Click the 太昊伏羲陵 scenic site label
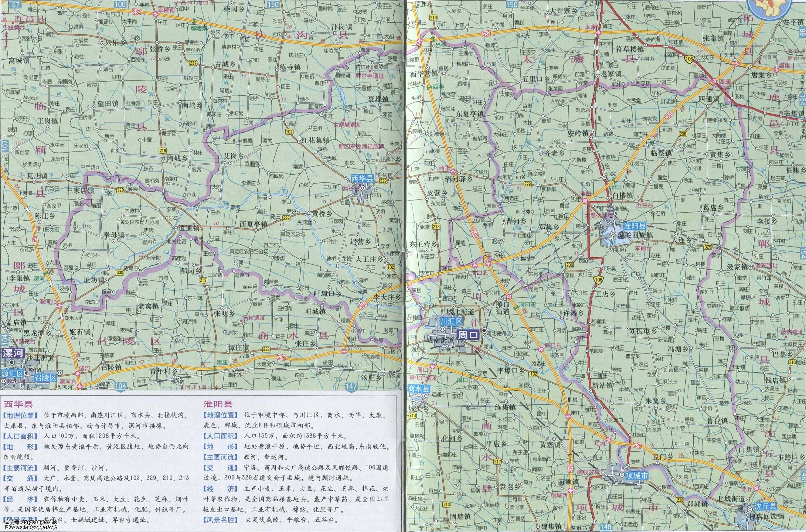The height and width of the screenshot is (532, 806). 599,216
